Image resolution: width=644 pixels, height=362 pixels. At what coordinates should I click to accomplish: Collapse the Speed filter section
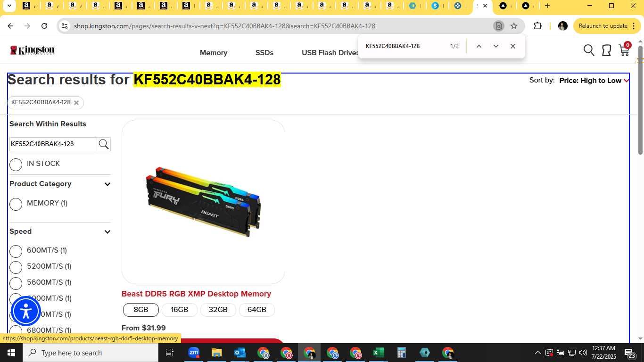pyautogui.click(x=107, y=232)
